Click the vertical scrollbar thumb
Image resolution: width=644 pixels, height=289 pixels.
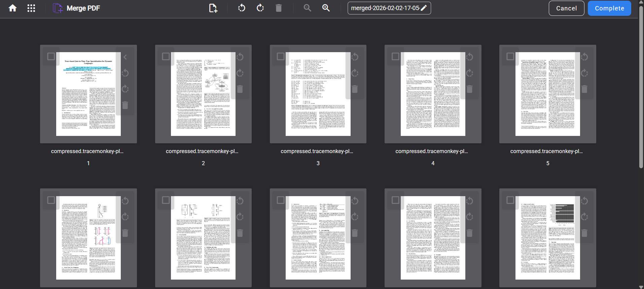pos(641,86)
